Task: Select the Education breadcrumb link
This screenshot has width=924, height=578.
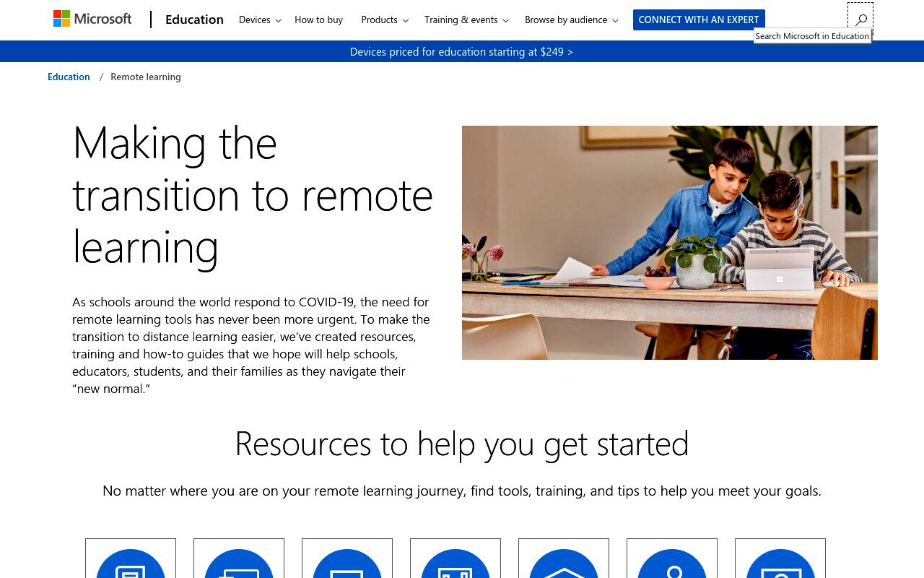Action: 69,77
